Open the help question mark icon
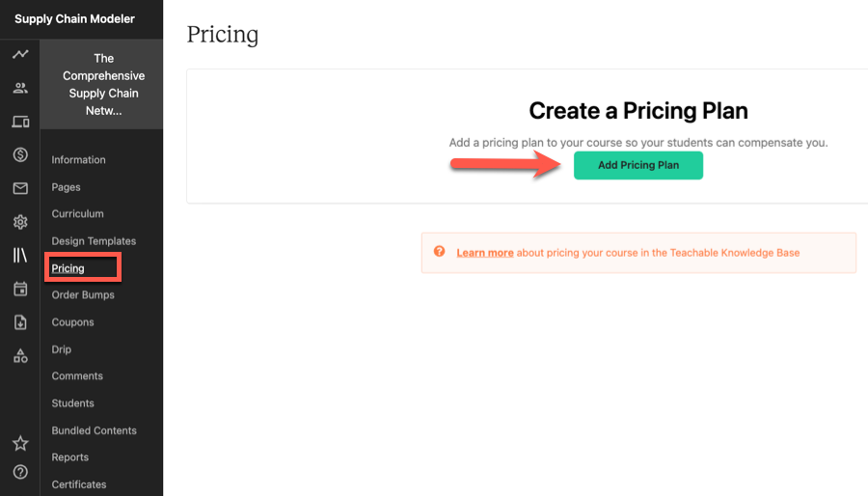The width and height of the screenshot is (868, 496). (x=20, y=472)
